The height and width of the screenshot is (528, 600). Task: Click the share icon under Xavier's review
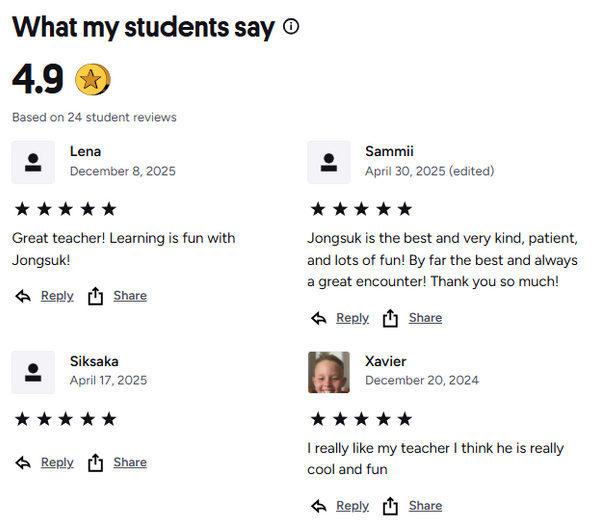[391, 506]
